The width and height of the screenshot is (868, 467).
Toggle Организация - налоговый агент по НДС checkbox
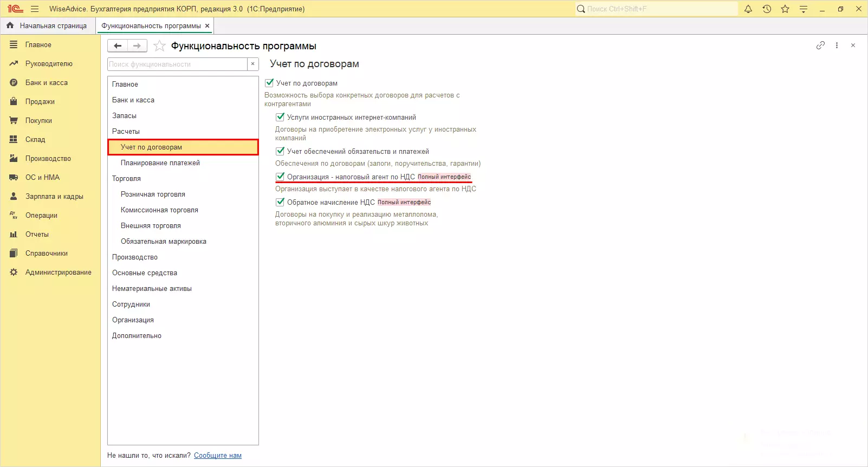(280, 177)
